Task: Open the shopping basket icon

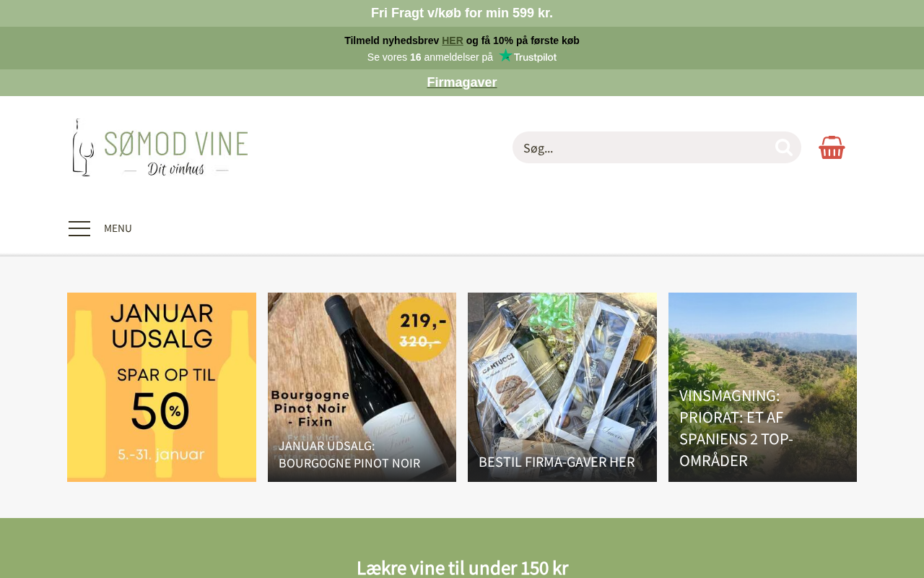Action: [x=832, y=147]
